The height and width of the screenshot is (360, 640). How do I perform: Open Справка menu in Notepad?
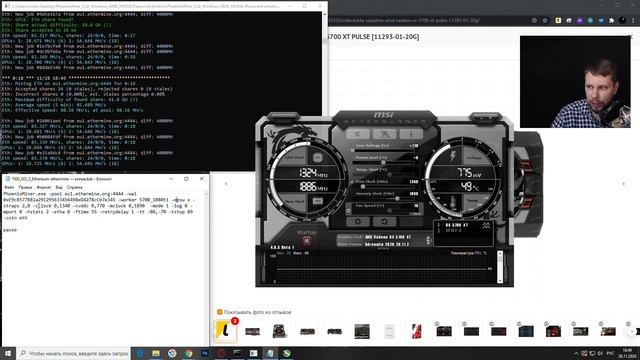pos(74,187)
